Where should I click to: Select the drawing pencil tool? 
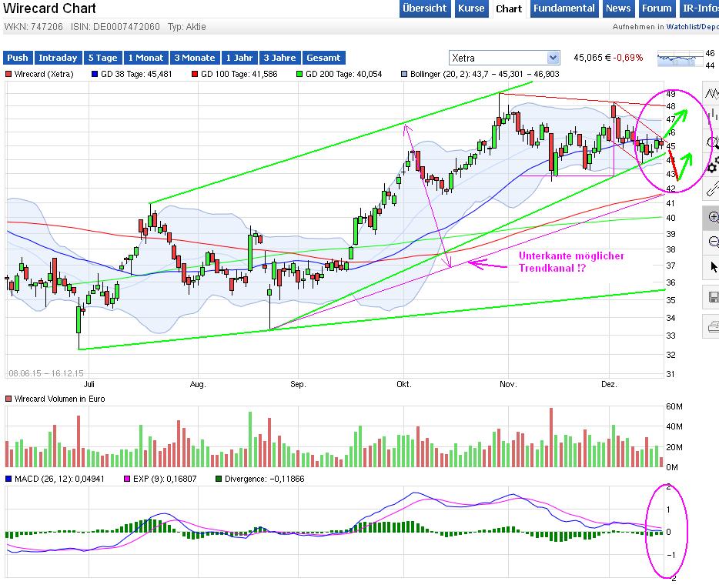click(711, 188)
